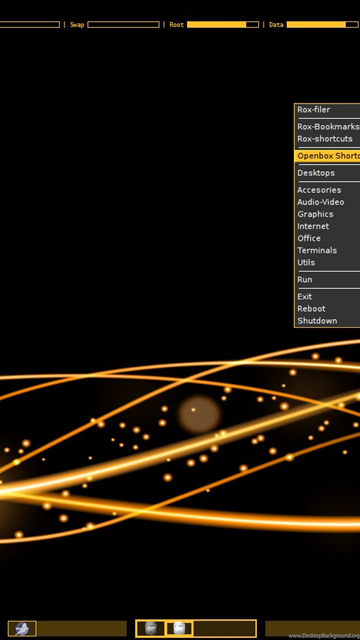Click the bird application icon in bottom panel
This screenshot has width=360, height=640.
point(22,629)
